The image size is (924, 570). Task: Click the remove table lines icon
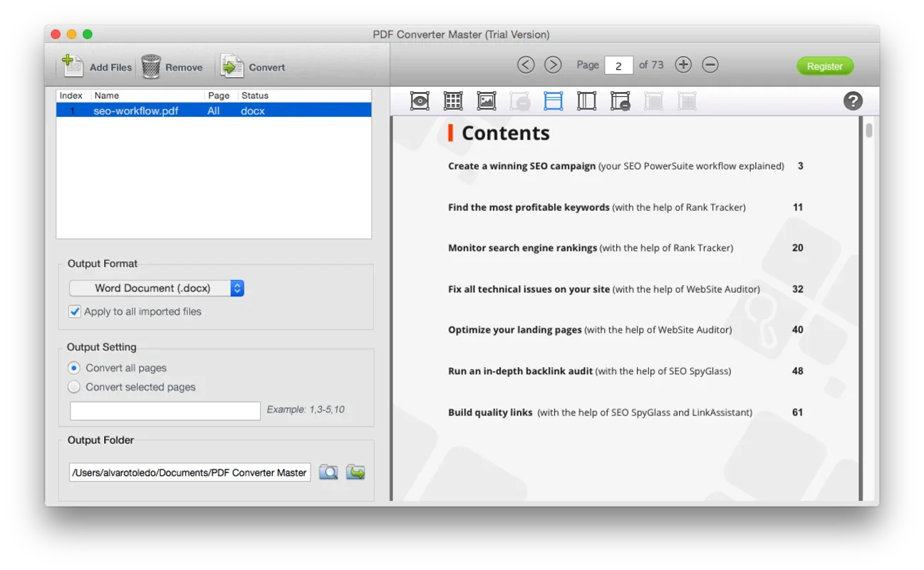620,101
